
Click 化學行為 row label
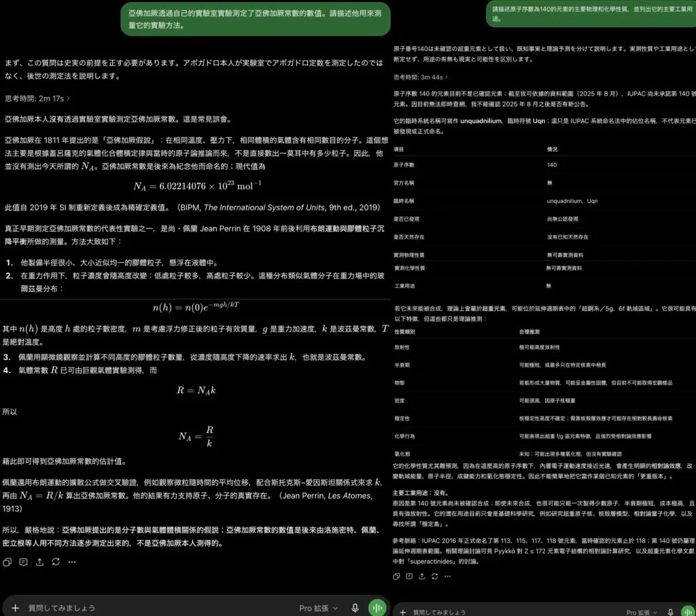405,436
